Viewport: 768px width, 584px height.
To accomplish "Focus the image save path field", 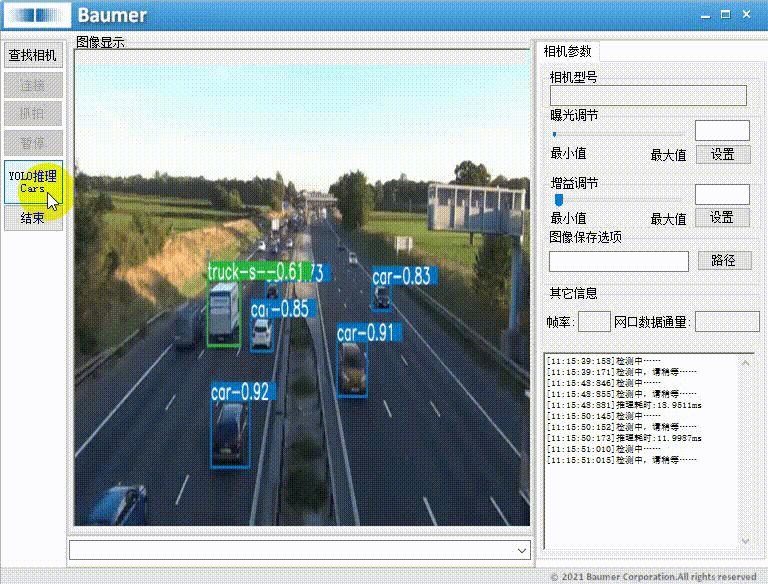I will coord(619,261).
